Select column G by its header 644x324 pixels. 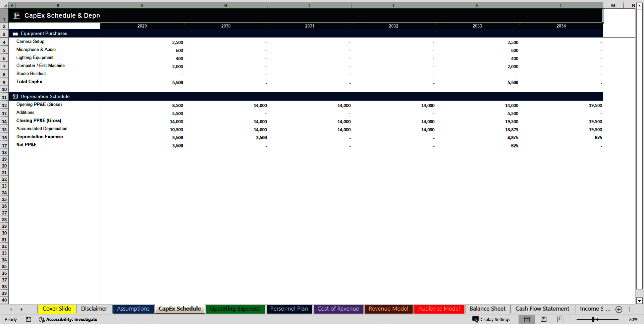click(x=142, y=5)
